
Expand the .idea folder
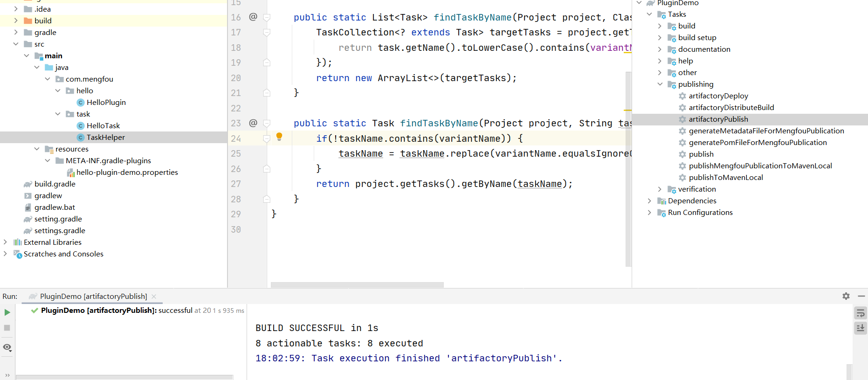coord(16,9)
